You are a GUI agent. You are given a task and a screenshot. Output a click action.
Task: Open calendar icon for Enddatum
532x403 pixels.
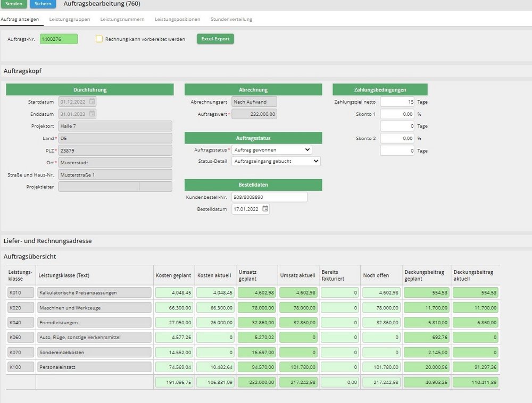tap(92, 114)
